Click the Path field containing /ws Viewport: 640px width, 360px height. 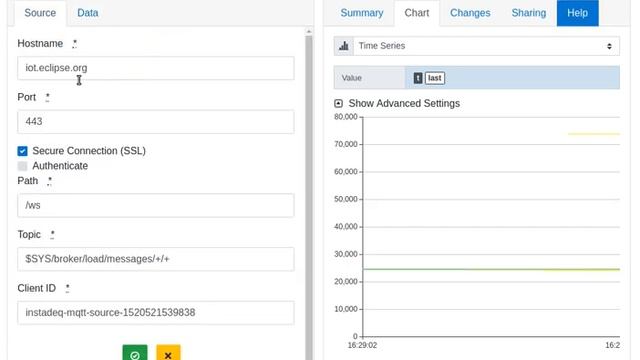click(156, 205)
